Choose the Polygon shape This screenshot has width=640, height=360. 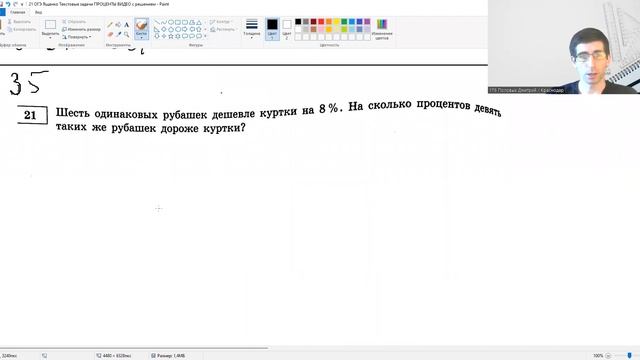tap(192, 22)
